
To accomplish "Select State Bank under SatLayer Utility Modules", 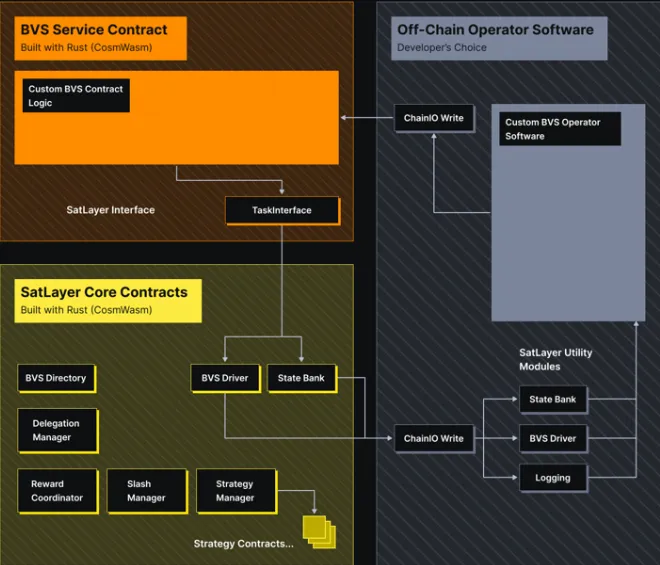I will 552,399.
